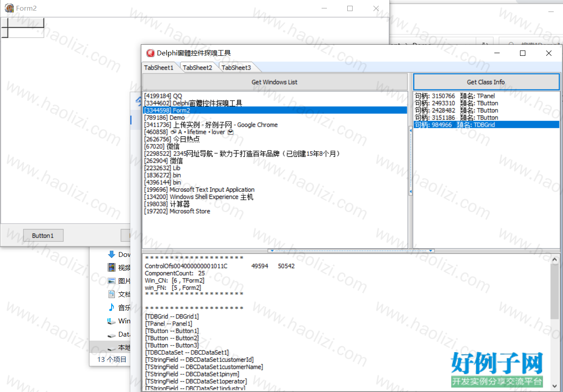Viewport: 563px width, 392px height.
Task: Click [TDBGrid -- DBGrid1] line in log
Action: tap(172, 316)
